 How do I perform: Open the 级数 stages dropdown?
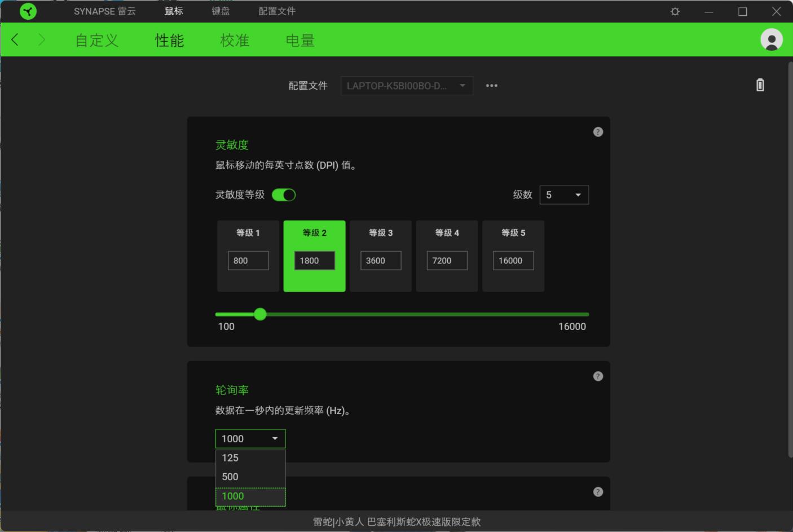coord(563,194)
